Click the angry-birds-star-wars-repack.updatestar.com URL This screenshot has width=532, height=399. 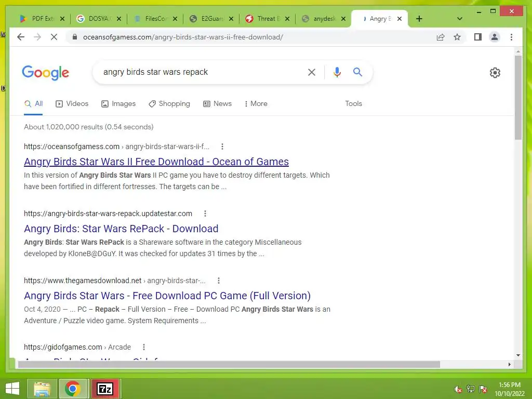tap(108, 214)
